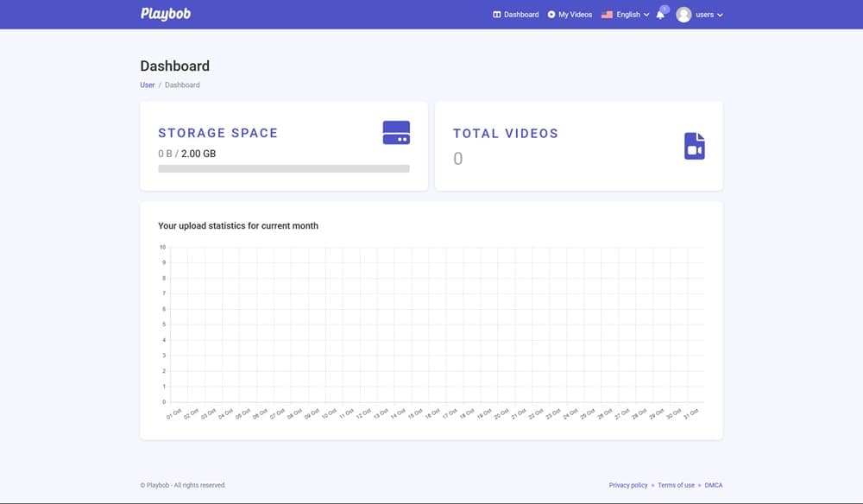863x504 pixels.
Task: Click the US flag icon
Action: 607,15
